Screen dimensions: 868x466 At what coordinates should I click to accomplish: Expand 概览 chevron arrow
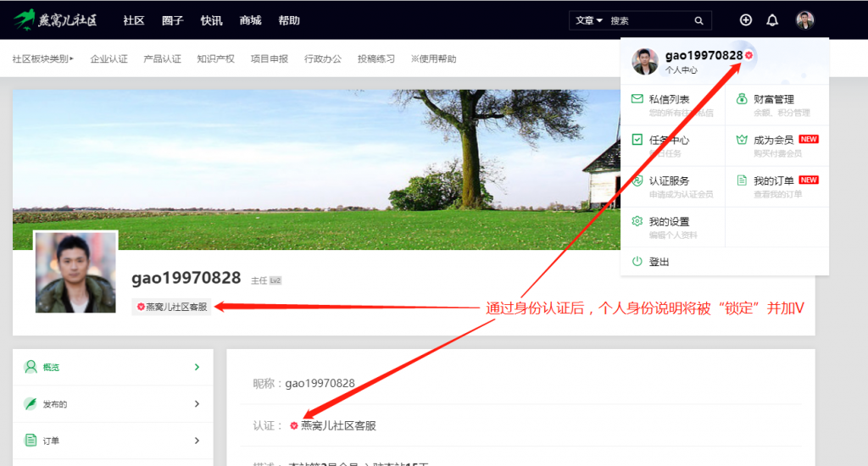click(197, 367)
